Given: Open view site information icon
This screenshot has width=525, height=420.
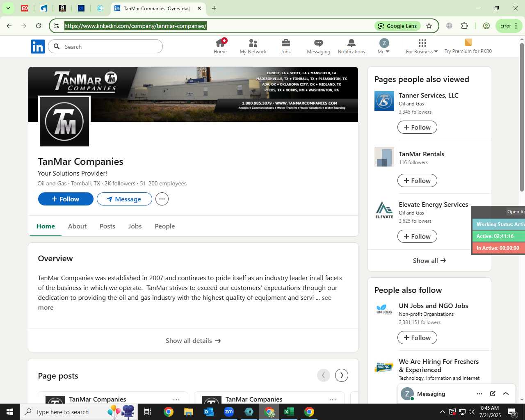Looking at the screenshot, I should point(56,26).
